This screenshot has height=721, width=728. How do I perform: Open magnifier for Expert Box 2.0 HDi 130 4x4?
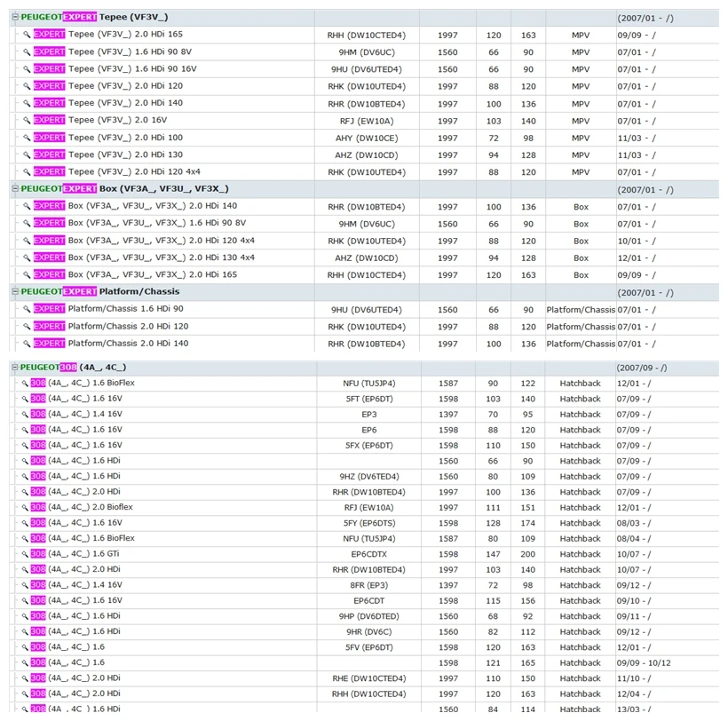point(27,257)
